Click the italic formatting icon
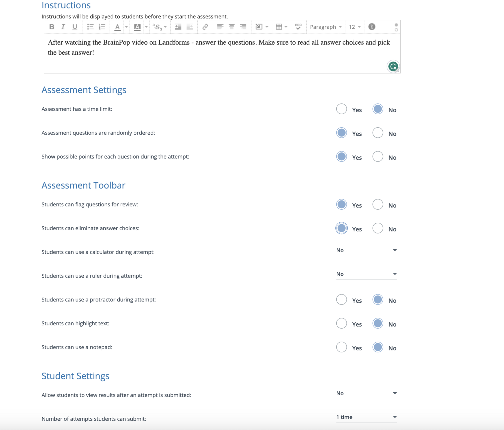The height and width of the screenshot is (430, 504). pos(63,27)
